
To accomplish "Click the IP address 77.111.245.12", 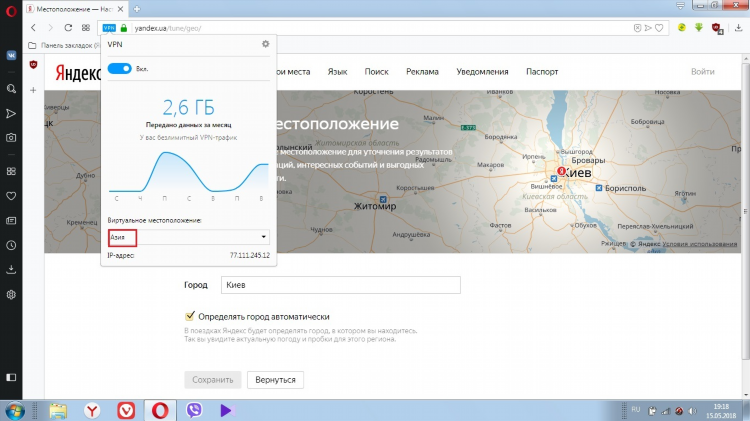I will click(250, 255).
